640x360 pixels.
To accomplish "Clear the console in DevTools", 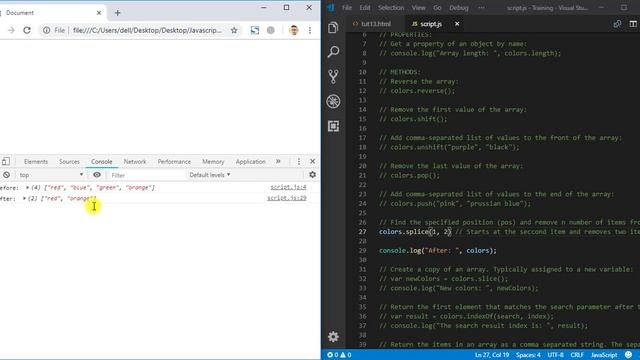I will (7, 175).
